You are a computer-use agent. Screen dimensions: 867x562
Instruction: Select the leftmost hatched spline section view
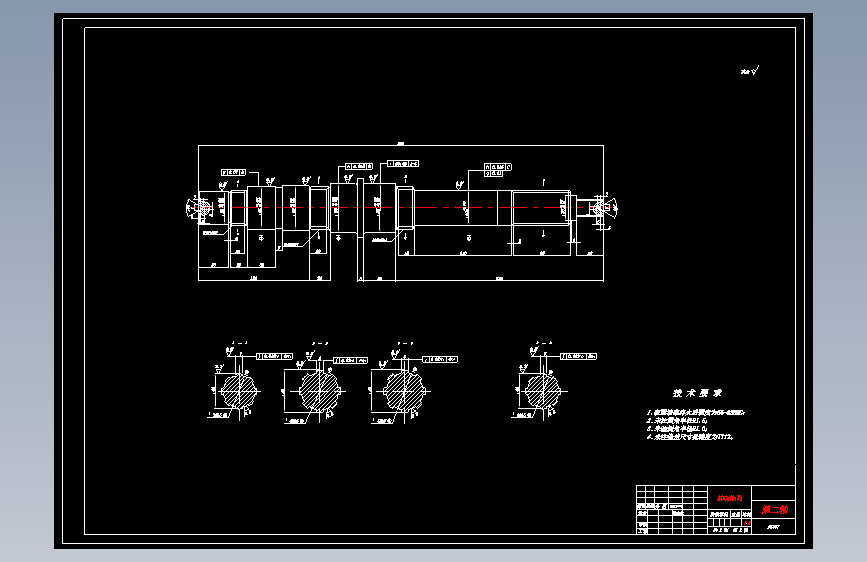[x=238, y=391]
